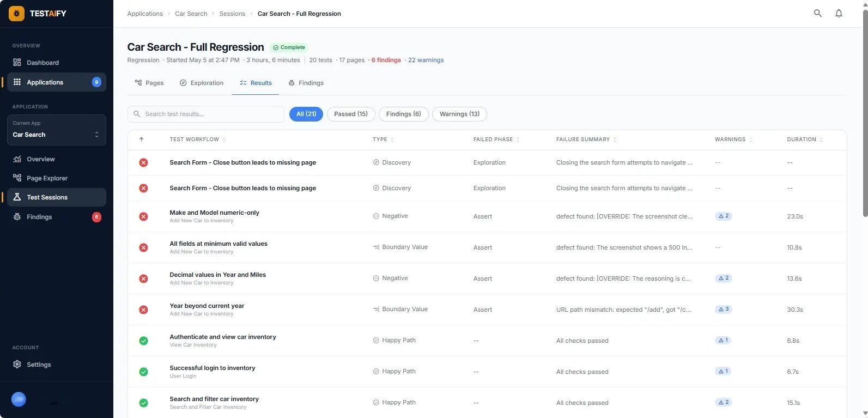Click the Overview chart icon in sidebar
The height and width of the screenshot is (418, 868).
pos(17,159)
